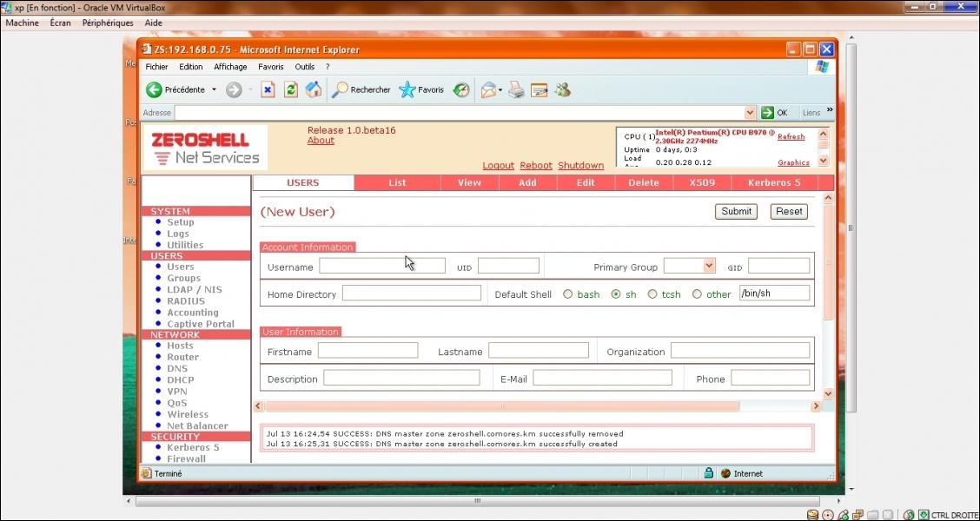Click the Username input field
980x521 pixels.
click(x=382, y=266)
